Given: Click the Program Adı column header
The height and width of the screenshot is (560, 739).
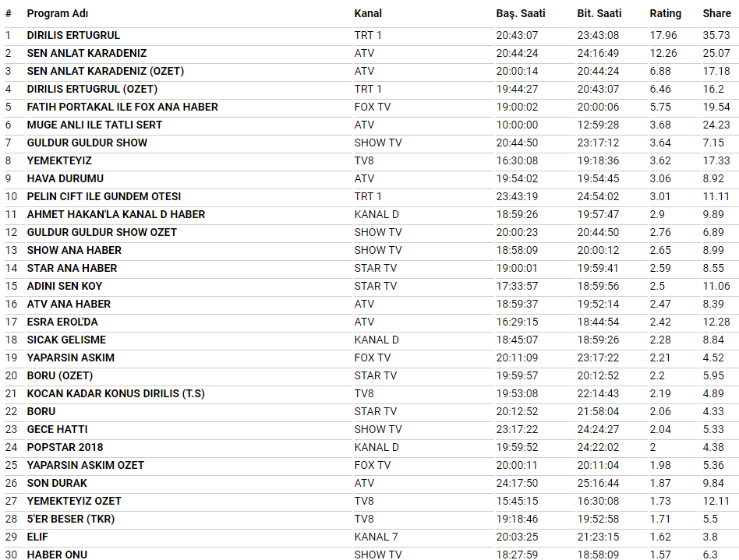Looking at the screenshot, I should pyautogui.click(x=56, y=13).
